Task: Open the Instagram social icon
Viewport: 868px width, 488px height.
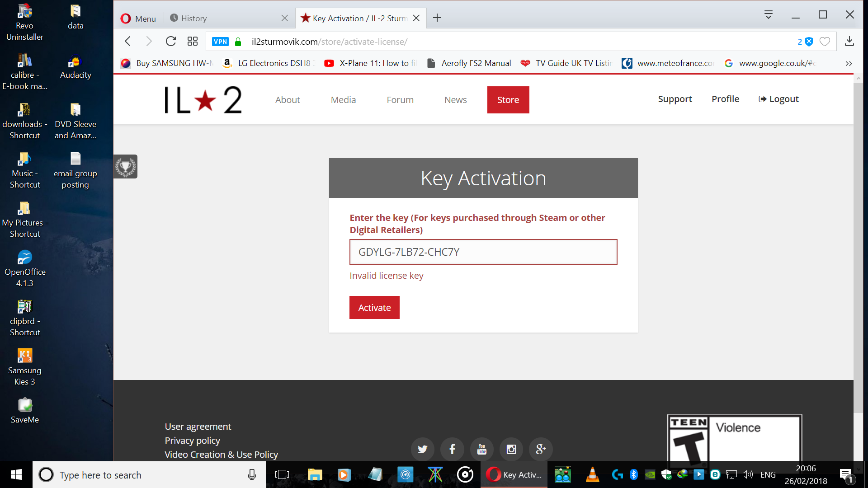Action: tap(511, 449)
